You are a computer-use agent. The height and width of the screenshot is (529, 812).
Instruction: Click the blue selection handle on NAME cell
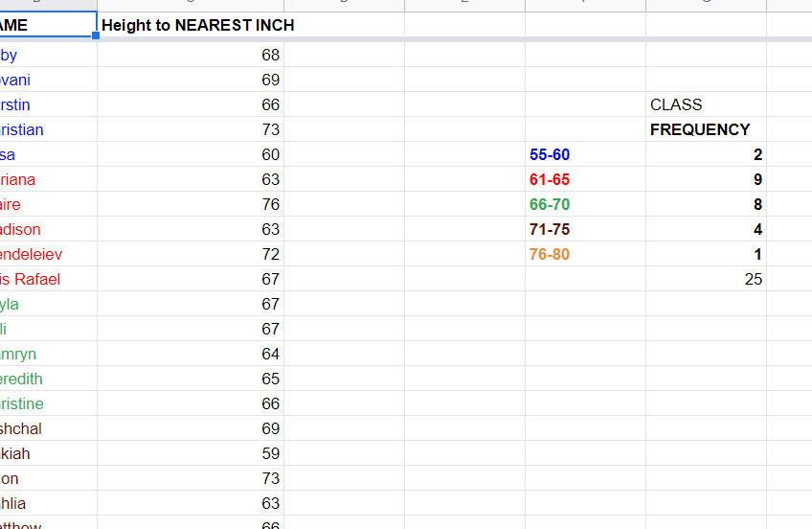point(96,35)
